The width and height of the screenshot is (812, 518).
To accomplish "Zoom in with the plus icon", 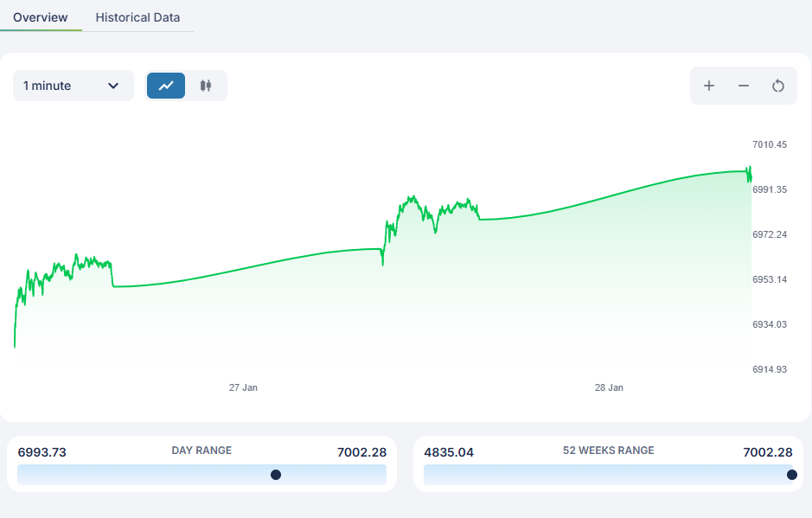I will 709,86.
